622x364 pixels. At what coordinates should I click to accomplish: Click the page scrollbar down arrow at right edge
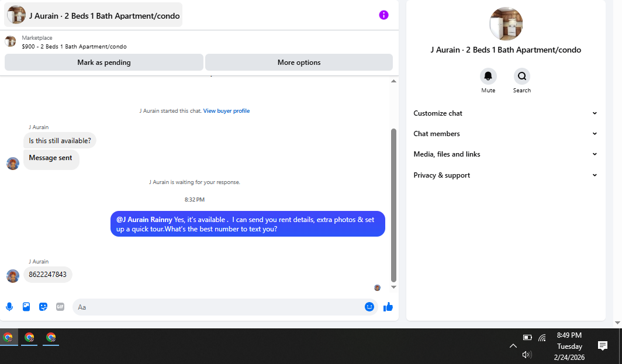click(617, 323)
